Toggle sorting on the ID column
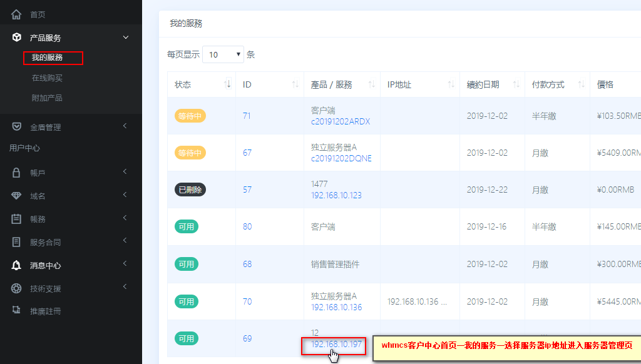641x364 pixels. click(x=295, y=84)
